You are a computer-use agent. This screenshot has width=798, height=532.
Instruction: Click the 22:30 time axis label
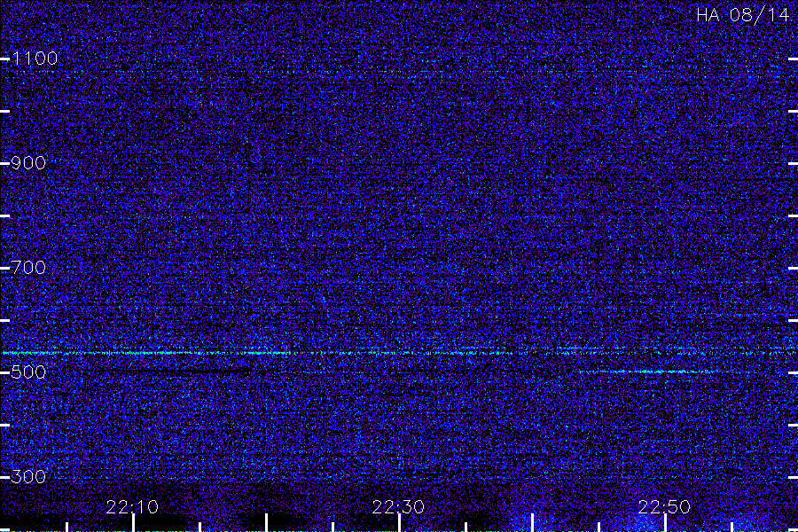(x=398, y=507)
